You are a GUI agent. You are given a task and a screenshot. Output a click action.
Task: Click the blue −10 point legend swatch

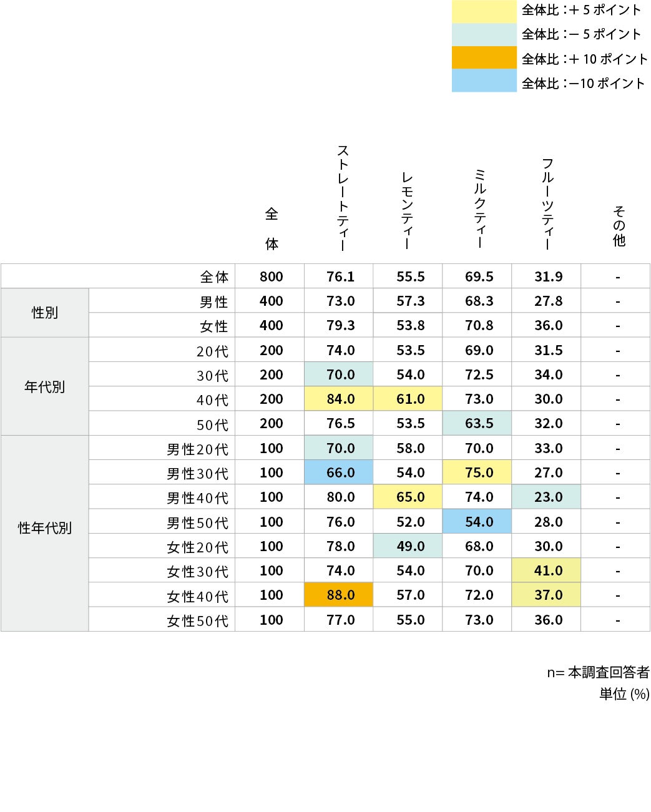pyautogui.click(x=484, y=81)
